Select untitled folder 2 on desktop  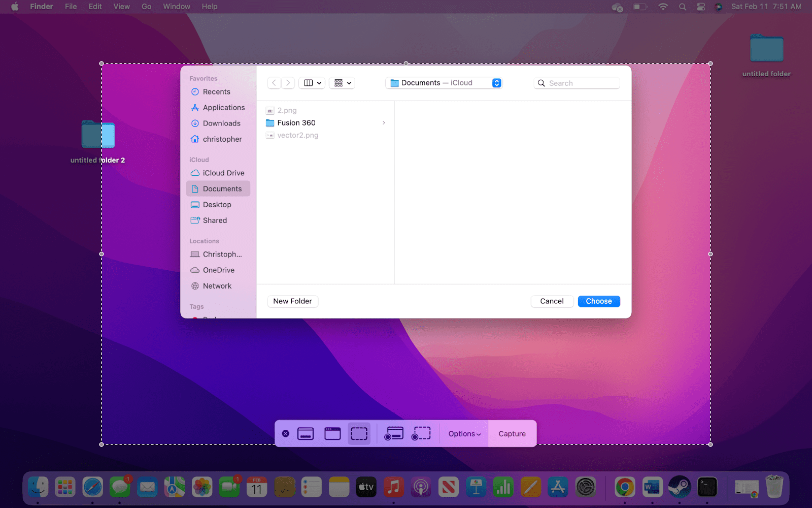coord(98,142)
